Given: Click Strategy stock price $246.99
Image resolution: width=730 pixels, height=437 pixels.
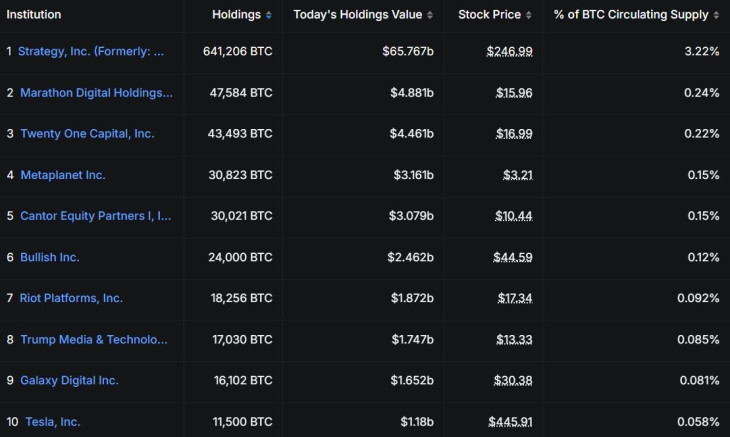Looking at the screenshot, I should (x=510, y=51).
